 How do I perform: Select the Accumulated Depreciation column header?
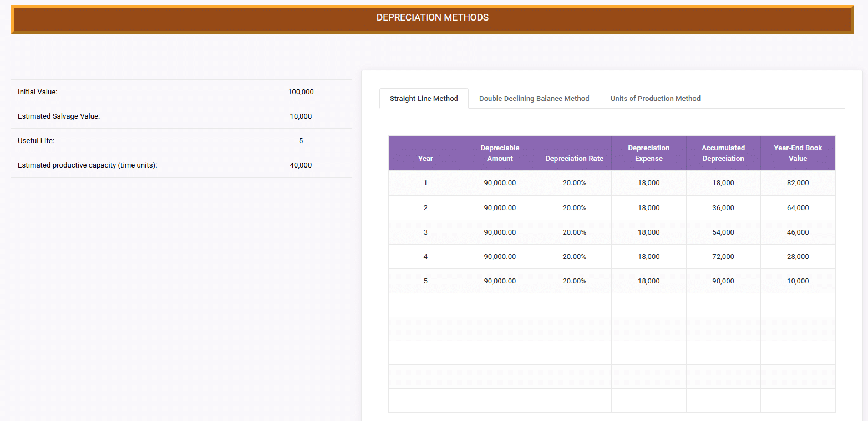[x=723, y=153]
